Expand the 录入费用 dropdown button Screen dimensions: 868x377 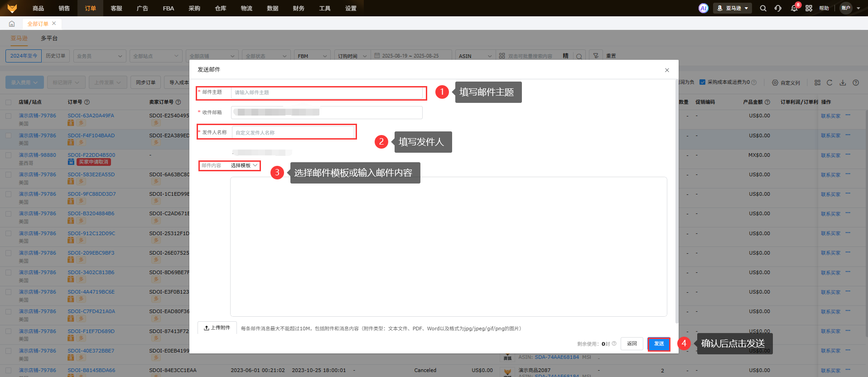click(25, 82)
